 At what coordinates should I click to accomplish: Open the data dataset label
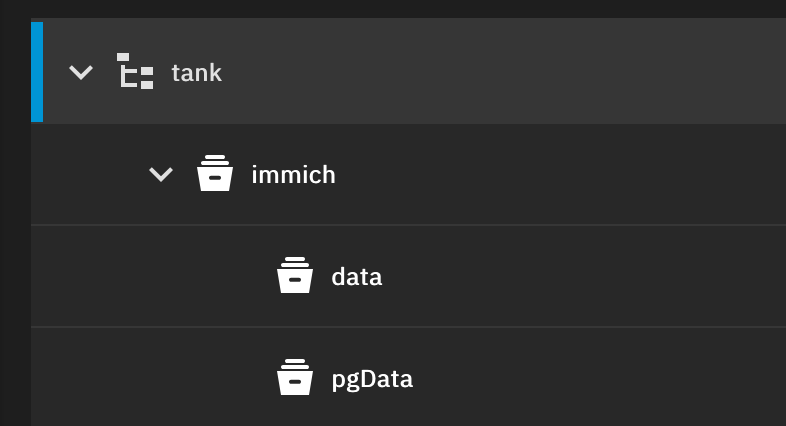[357, 277]
